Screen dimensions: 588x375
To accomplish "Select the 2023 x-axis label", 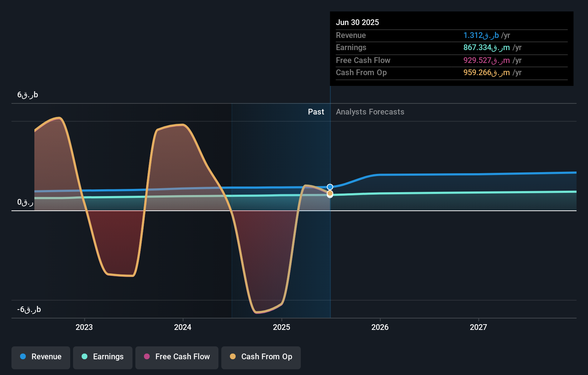I will pyautogui.click(x=84, y=327).
